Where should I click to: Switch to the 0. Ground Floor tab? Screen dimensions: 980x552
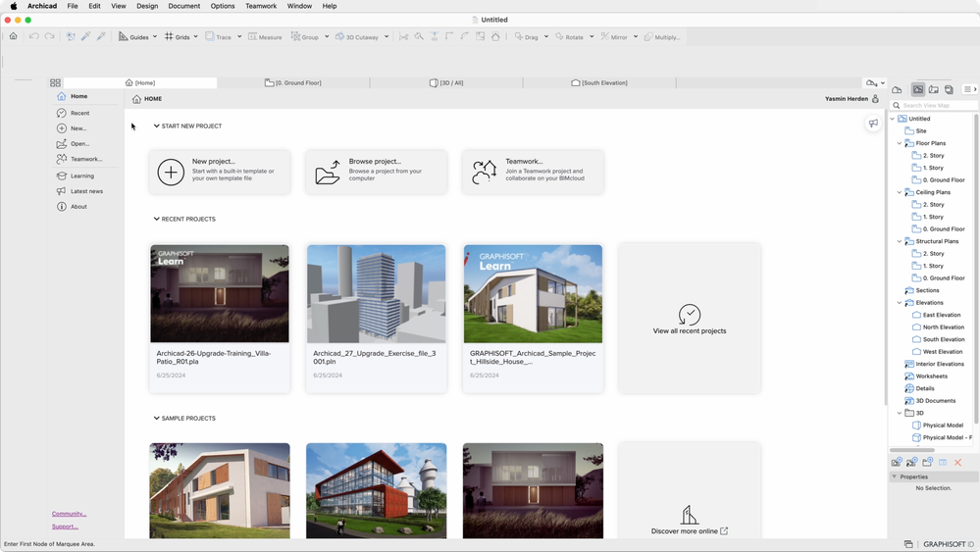(293, 82)
